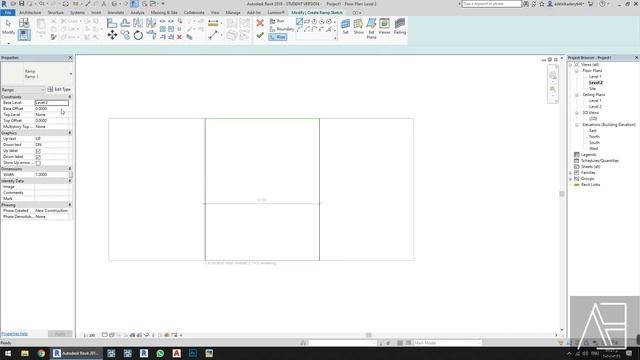Open the ramp type selector dropdown
Viewport: 640px width, 360px height.
[71, 74]
